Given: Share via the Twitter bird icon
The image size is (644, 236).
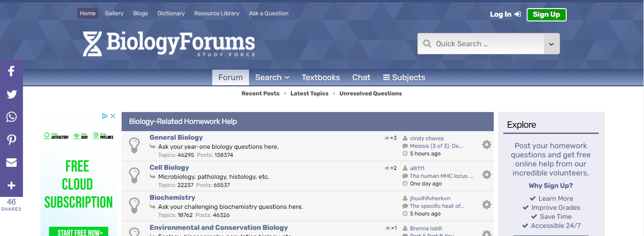Looking at the screenshot, I should 11,94.
